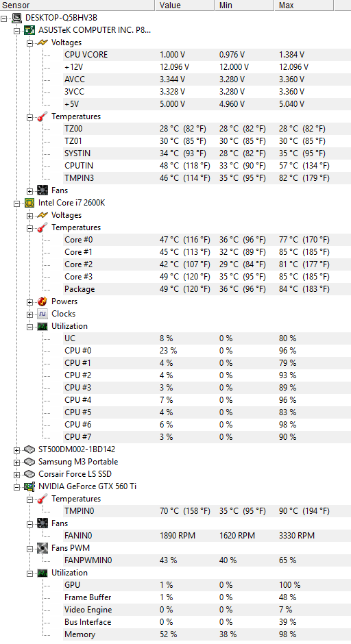Click the Intel Core i7 2600K chip icon
The width and height of the screenshot is (351, 644).
(x=29, y=203)
